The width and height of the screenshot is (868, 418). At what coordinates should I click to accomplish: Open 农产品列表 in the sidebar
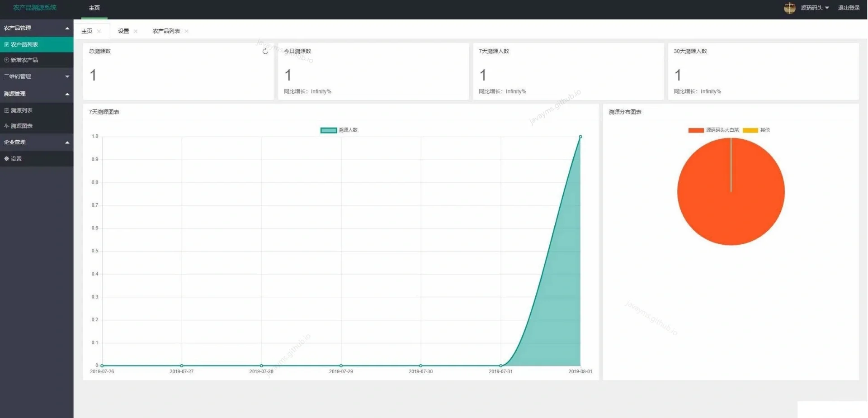click(37, 44)
